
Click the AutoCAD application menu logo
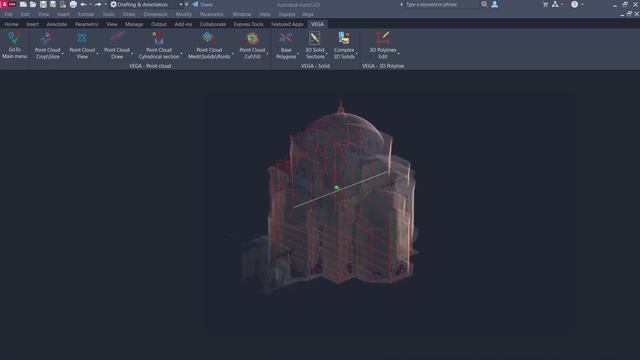(x=8, y=4)
